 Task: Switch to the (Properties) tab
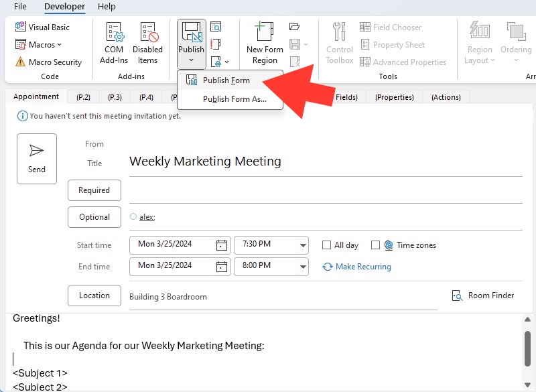coord(395,97)
